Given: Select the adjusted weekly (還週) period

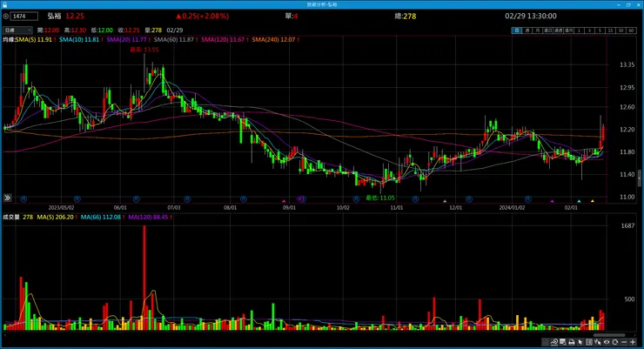Looking at the screenshot, I should [558, 30].
